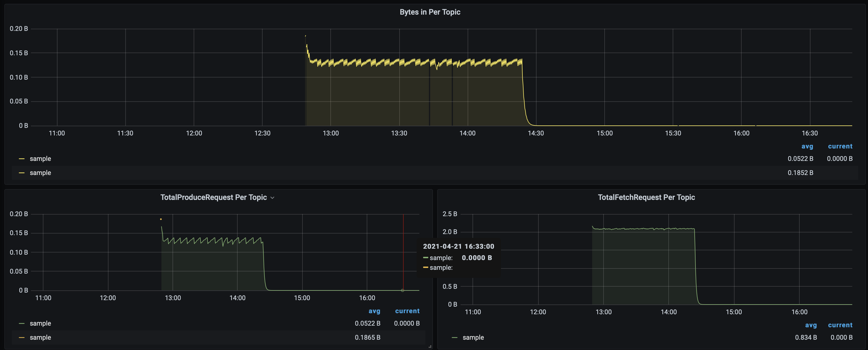The width and height of the screenshot is (868, 350).
Task: Click yellow color line of first Bytes in sample
Action: coord(22,159)
